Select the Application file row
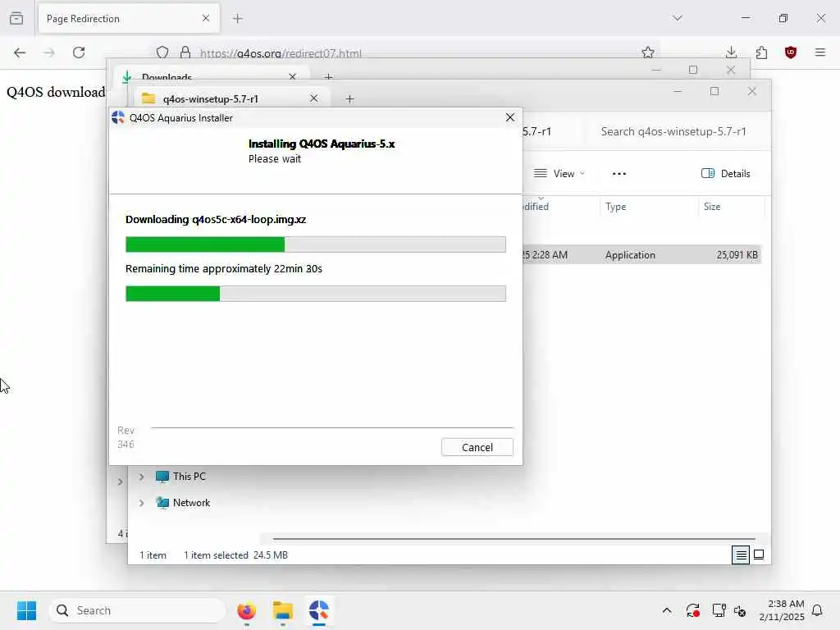The width and height of the screenshot is (840, 630). pyautogui.click(x=641, y=255)
